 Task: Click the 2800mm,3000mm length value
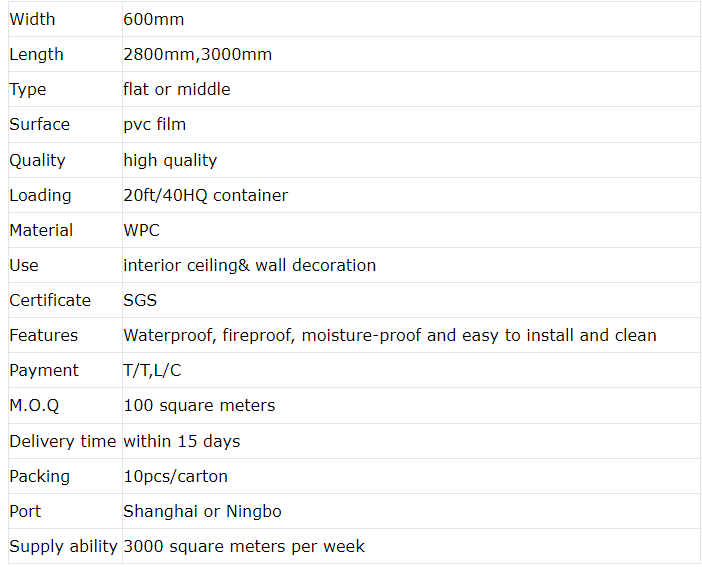[197, 54]
